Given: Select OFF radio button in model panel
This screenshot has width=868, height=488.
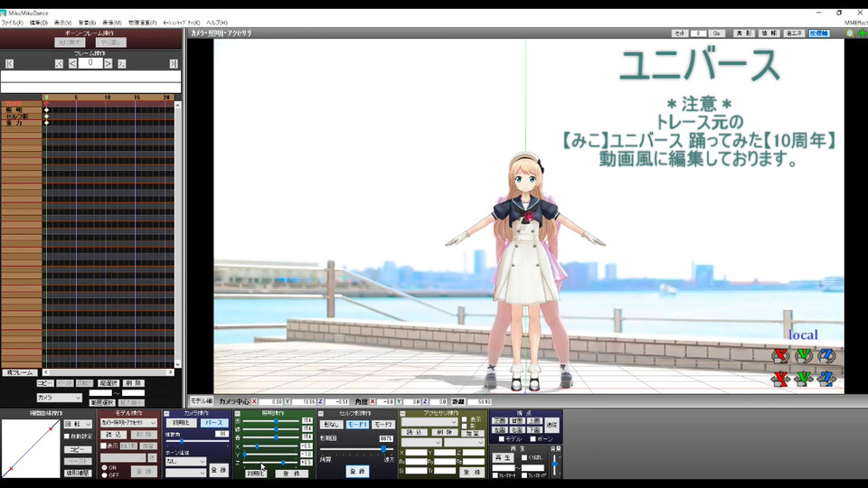Looking at the screenshot, I should [105, 474].
